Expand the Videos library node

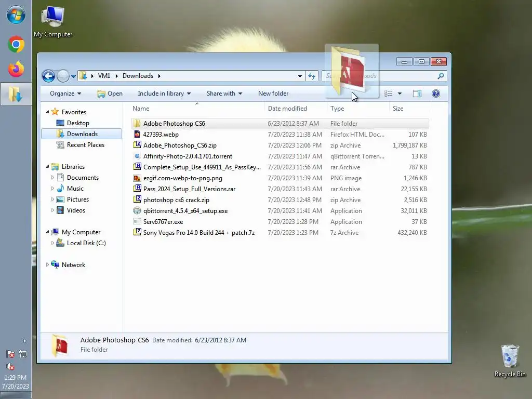[52, 210]
